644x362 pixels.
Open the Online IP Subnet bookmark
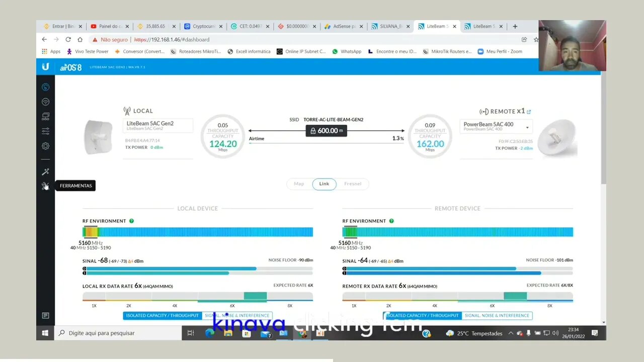pos(301,51)
